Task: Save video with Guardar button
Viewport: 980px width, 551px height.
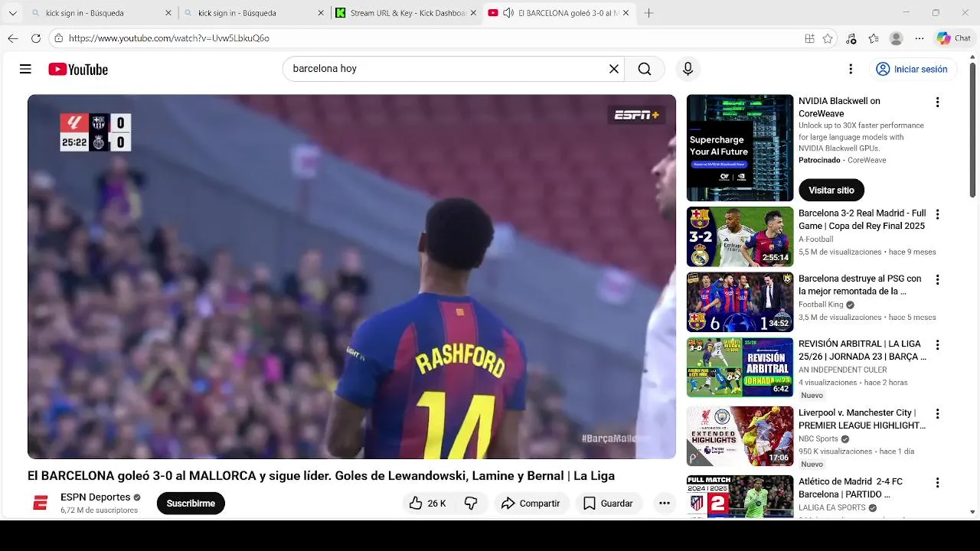Action: (x=608, y=503)
